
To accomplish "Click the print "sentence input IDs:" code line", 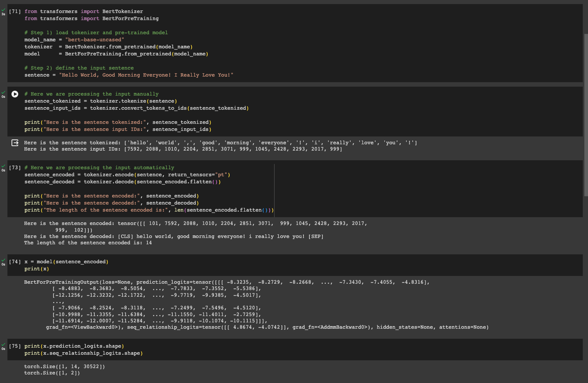I will coord(118,129).
